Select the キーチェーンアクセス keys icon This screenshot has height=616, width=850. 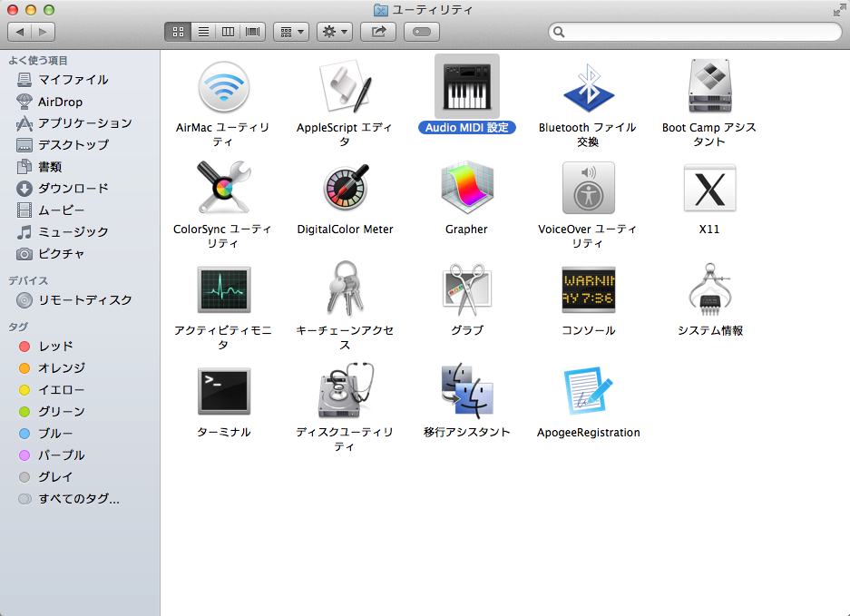point(345,289)
